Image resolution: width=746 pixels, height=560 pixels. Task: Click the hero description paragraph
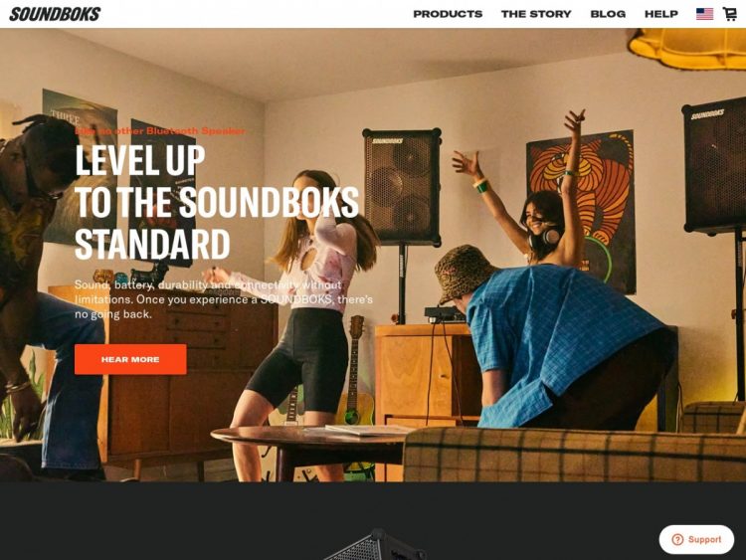point(224,299)
